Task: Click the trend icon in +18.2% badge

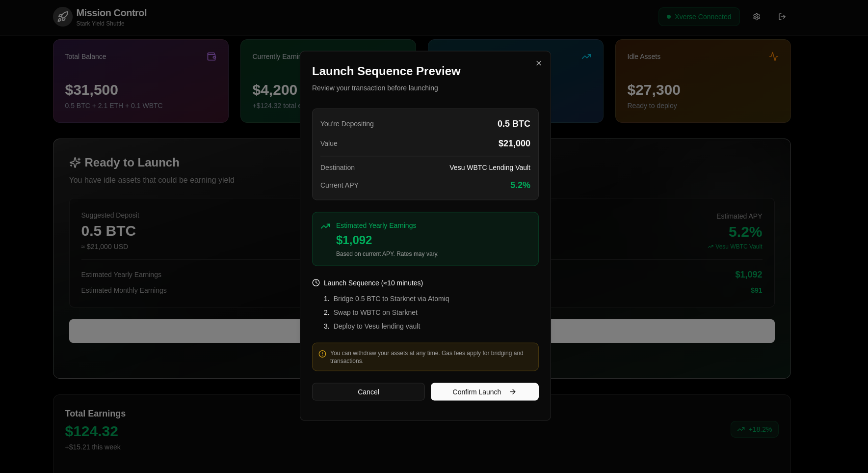Action: (x=741, y=429)
